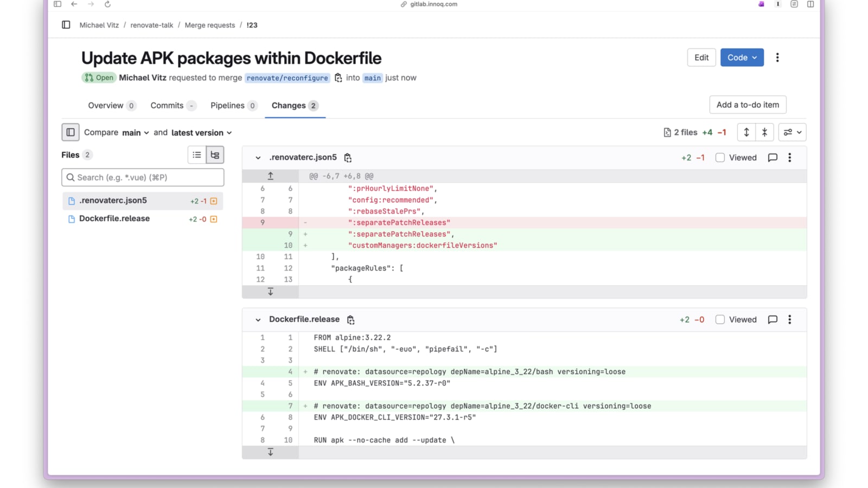Switch to the Pipelines tab
The height and width of the screenshot is (488, 868).
click(x=234, y=106)
